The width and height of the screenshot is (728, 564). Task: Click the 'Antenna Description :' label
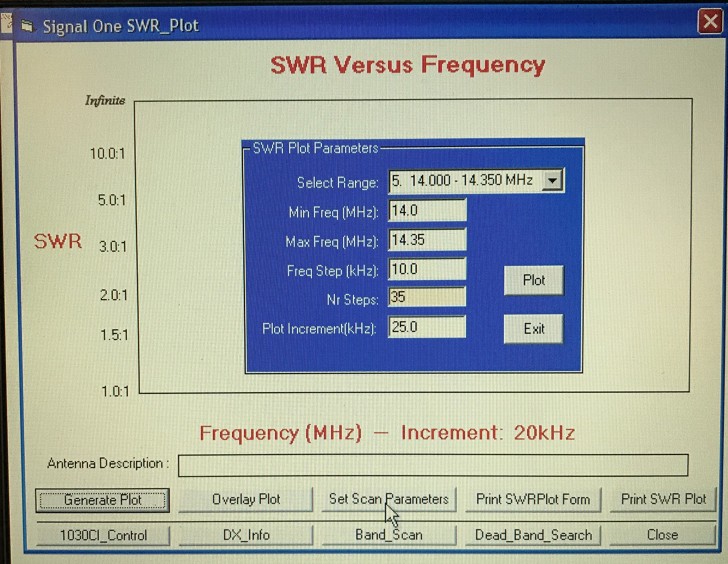pos(108,463)
